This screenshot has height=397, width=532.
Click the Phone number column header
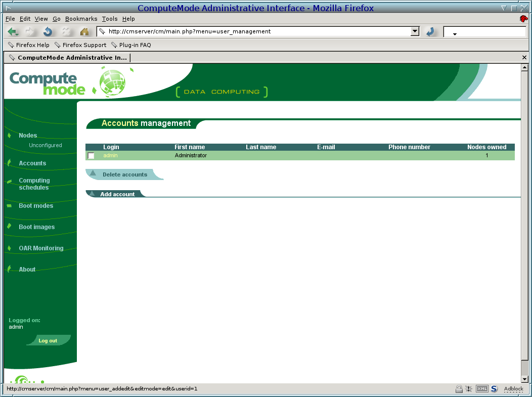point(409,147)
